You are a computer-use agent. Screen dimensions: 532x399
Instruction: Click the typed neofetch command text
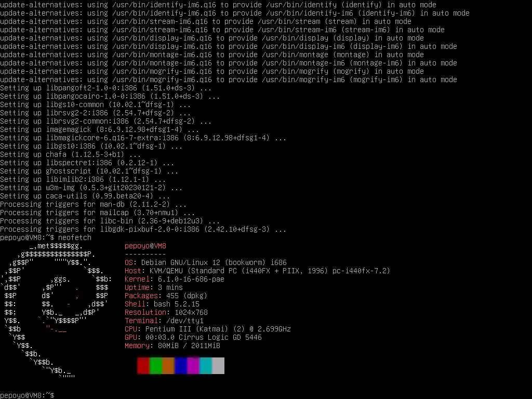point(75,237)
